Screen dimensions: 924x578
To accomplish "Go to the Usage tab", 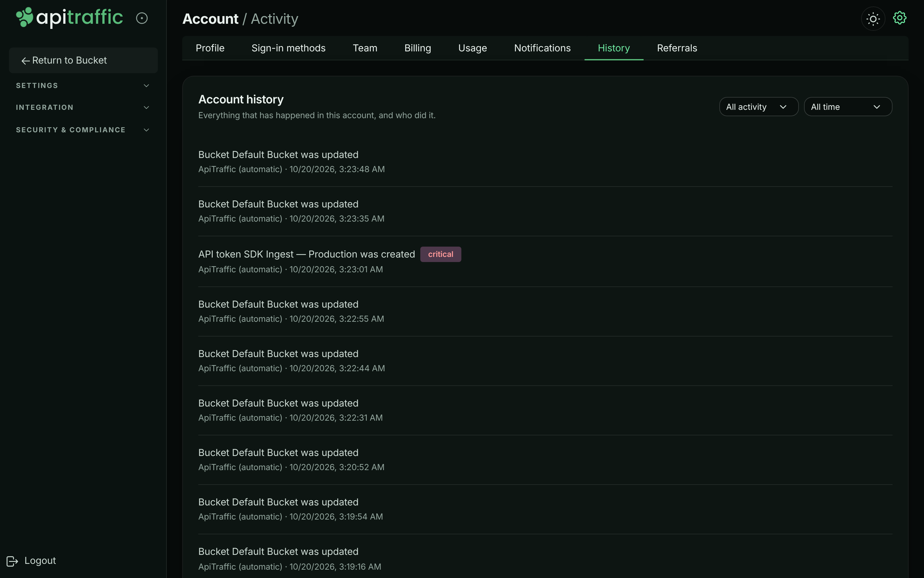I will tap(473, 48).
